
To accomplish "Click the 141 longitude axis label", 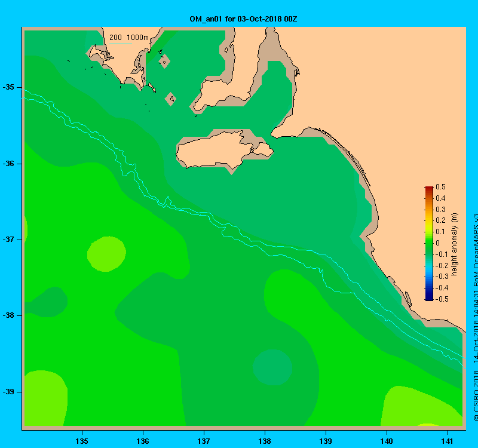I will [x=448, y=441].
